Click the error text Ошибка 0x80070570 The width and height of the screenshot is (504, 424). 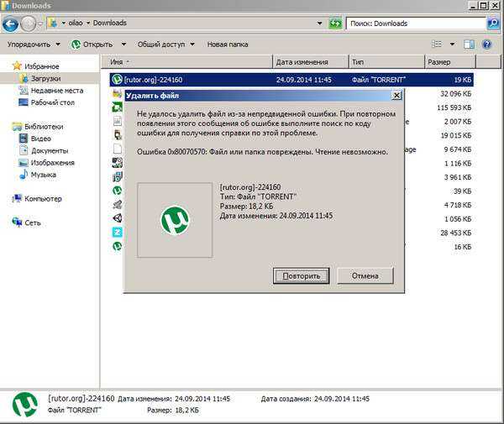click(x=262, y=152)
